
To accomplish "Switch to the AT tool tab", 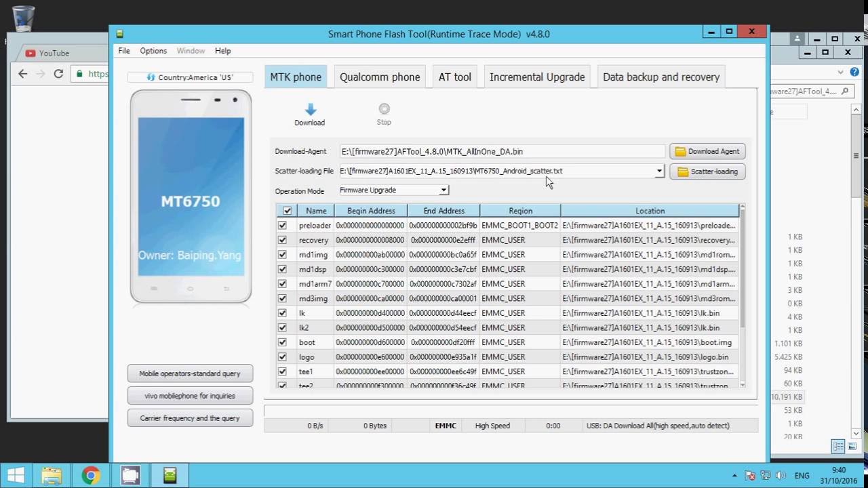I will [454, 77].
